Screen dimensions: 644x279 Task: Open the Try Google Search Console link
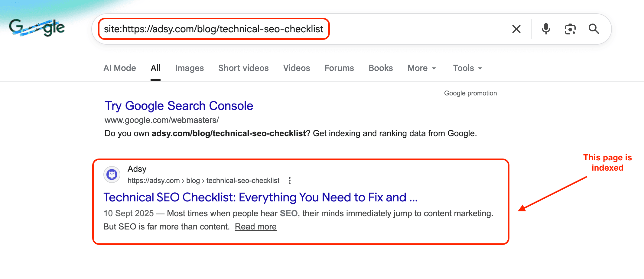point(179,106)
